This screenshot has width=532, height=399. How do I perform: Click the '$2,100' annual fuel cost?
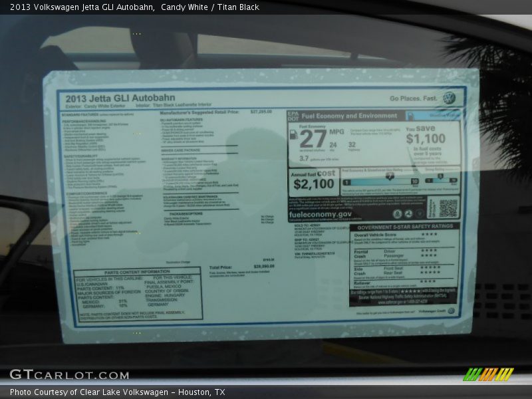313,184
